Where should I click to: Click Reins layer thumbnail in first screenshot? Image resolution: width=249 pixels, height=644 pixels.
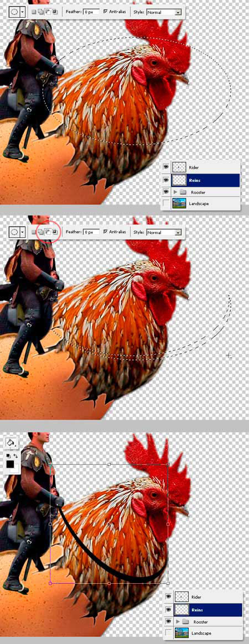180,180
